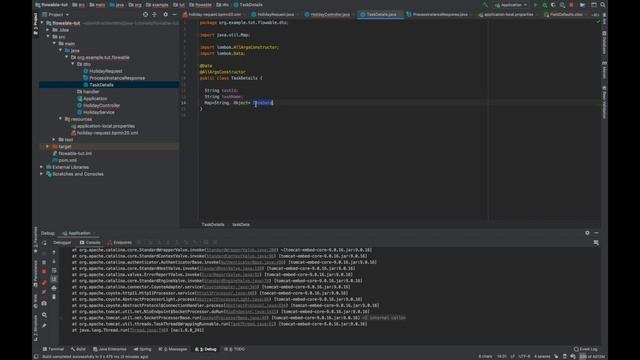This screenshot has width=640, height=360.
Task: Open the Build tool window
Action: (x=78, y=349)
